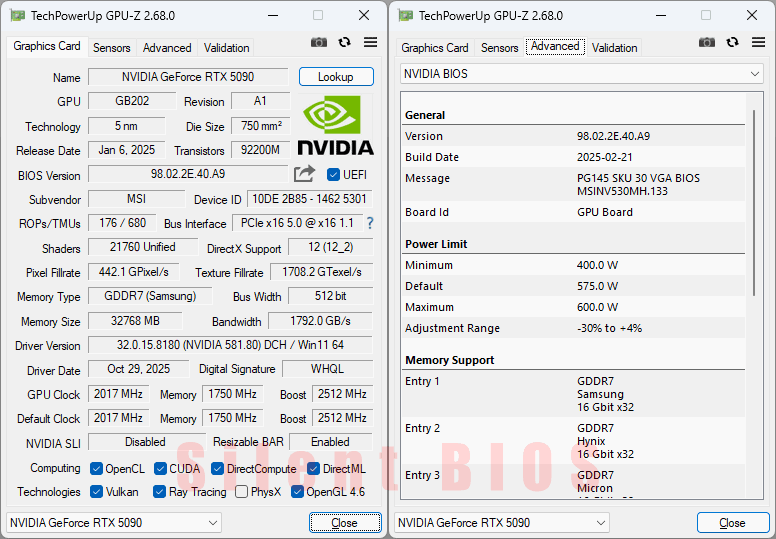
Task: Expand the NVIDIA BIOS category dropdown
Action: click(x=582, y=74)
